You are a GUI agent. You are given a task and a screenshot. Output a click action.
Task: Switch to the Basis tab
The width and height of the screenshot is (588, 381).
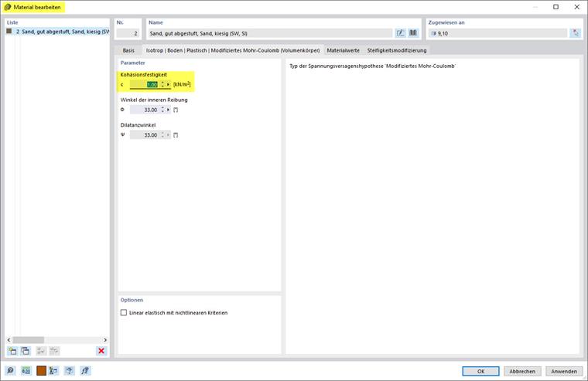coord(128,50)
